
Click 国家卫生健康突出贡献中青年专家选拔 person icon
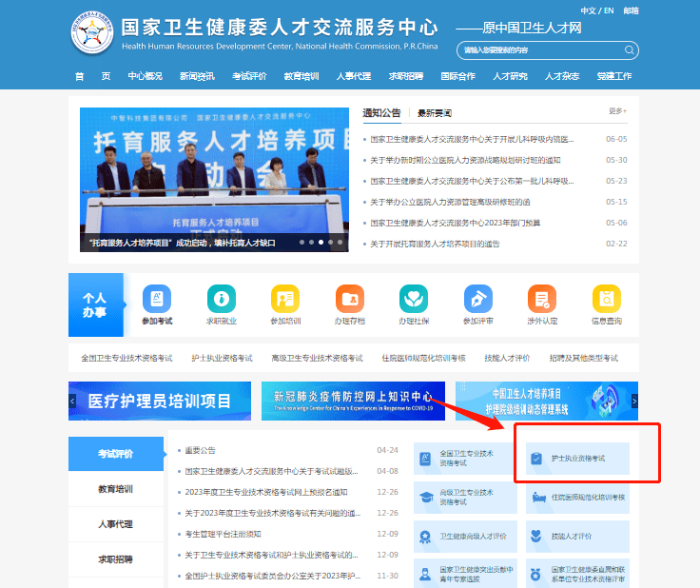(x=425, y=574)
